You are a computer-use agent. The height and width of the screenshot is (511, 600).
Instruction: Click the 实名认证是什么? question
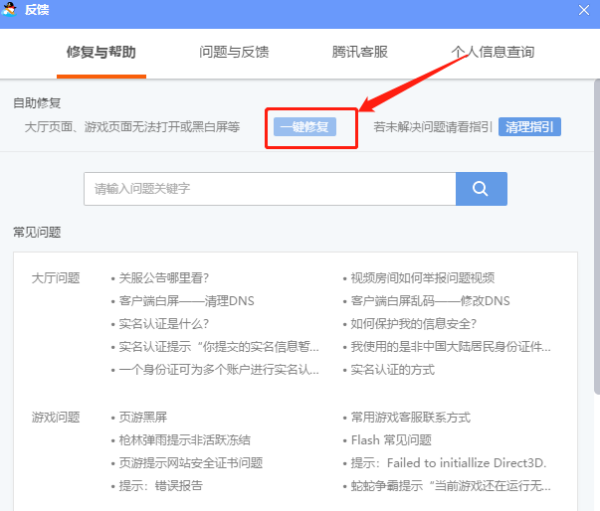[x=164, y=324]
